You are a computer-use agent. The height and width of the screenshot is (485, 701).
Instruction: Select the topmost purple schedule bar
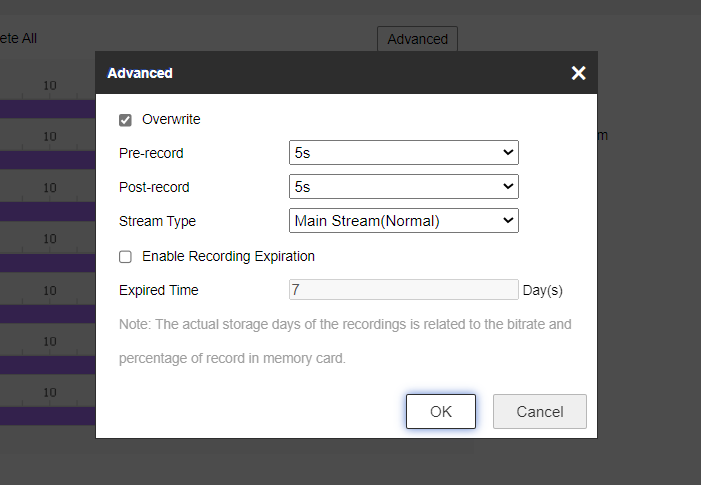coord(47,108)
